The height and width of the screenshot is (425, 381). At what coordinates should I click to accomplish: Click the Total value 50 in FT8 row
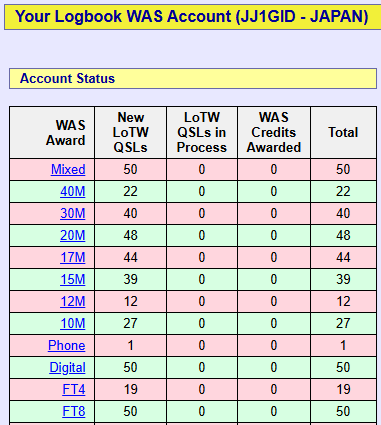pyautogui.click(x=343, y=411)
